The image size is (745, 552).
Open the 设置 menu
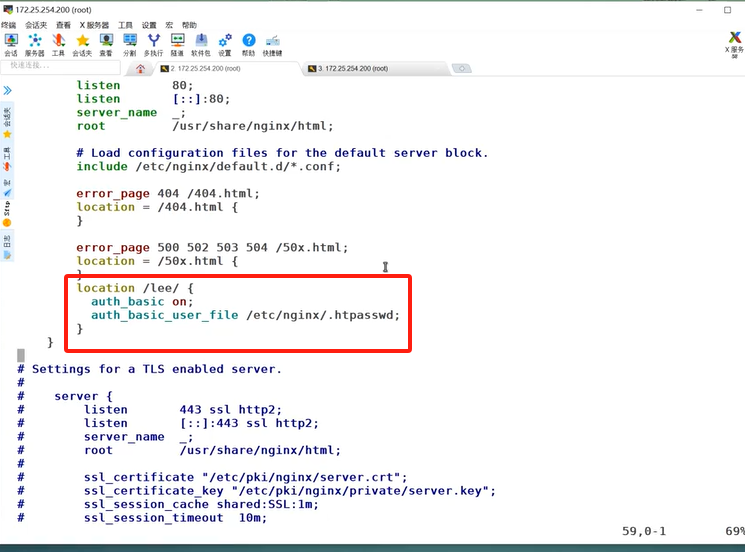[149, 25]
